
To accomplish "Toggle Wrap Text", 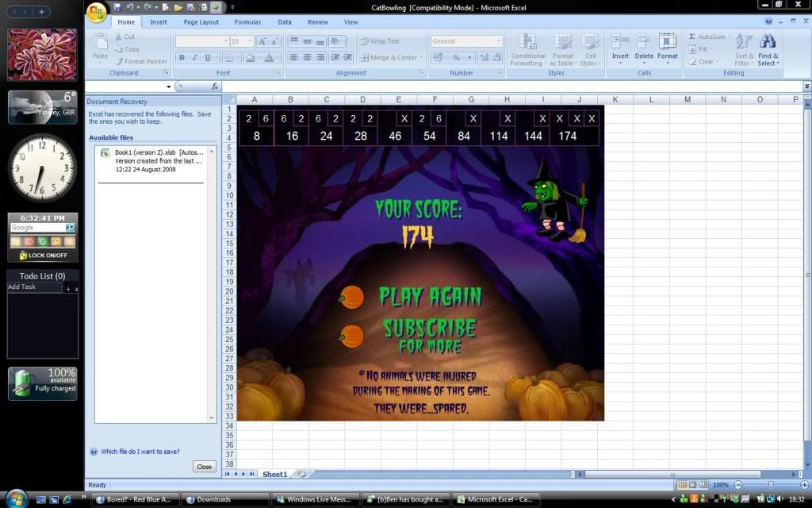I will click(x=380, y=41).
